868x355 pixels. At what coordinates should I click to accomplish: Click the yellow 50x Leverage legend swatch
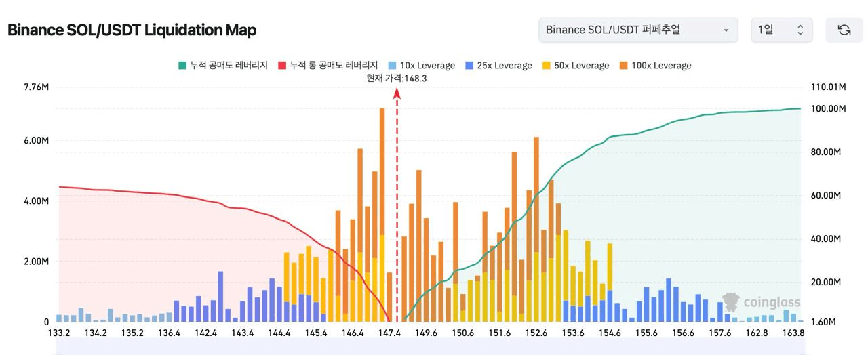pyautogui.click(x=547, y=66)
